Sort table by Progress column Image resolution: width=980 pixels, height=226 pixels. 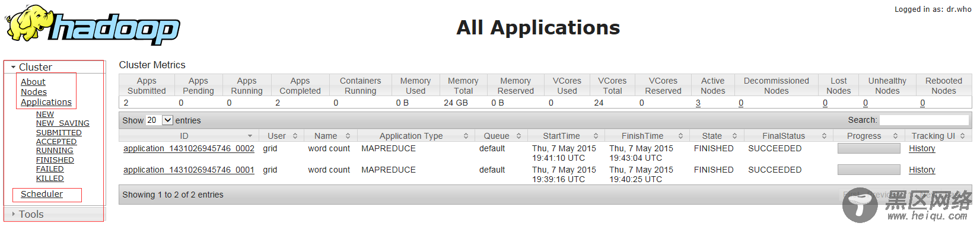[869, 136]
